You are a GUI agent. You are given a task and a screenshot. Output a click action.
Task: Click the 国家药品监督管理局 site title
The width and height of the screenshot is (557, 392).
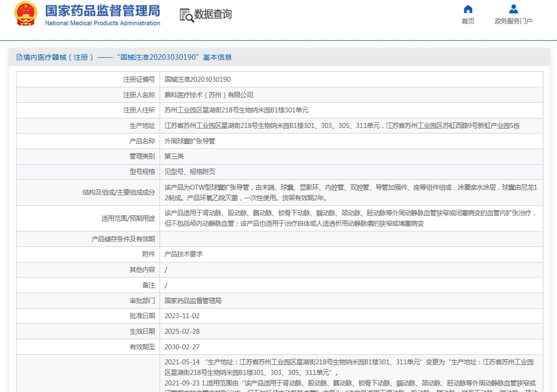click(102, 11)
